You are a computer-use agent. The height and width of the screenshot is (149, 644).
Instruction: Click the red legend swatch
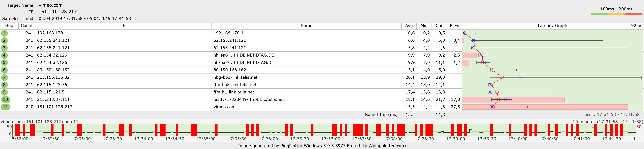click(x=633, y=14)
